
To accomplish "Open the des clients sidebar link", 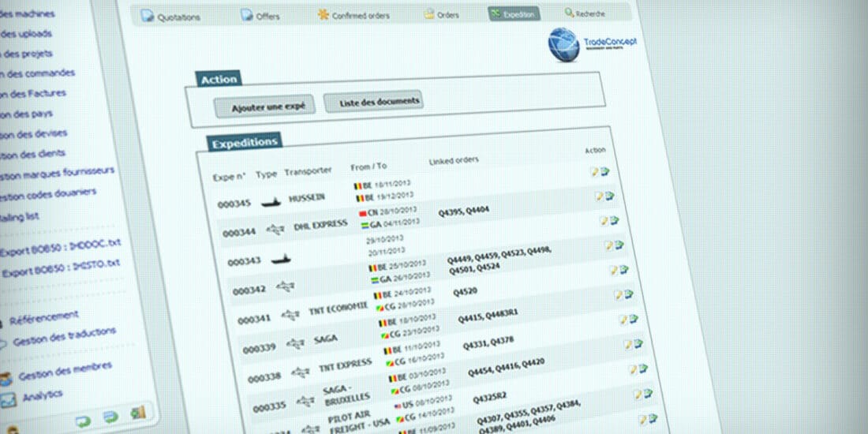I will [x=32, y=155].
